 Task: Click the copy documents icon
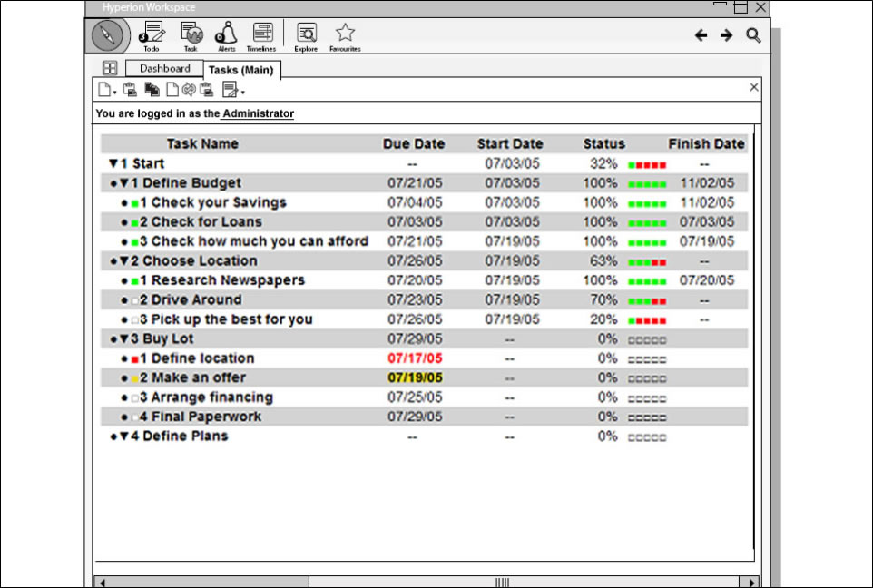click(x=152, y=89)
